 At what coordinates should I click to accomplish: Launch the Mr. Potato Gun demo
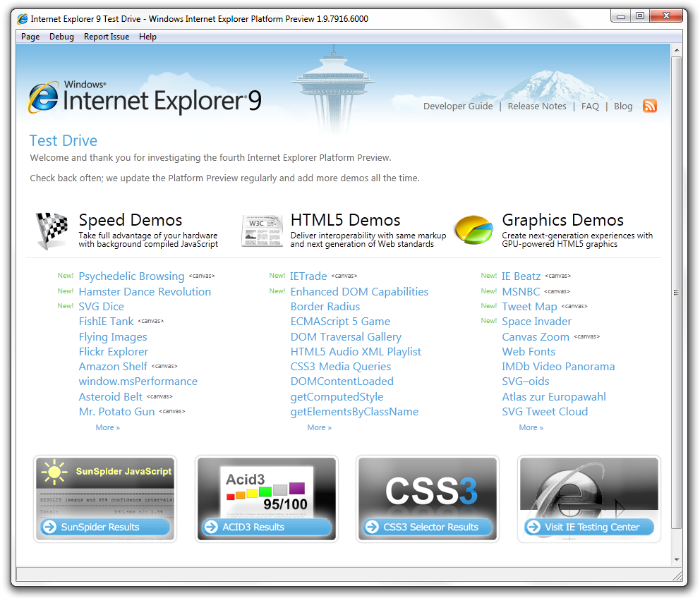[117, 411]
